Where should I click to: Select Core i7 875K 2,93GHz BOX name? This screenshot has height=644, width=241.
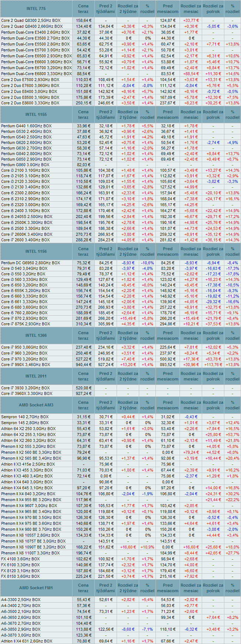26,324
